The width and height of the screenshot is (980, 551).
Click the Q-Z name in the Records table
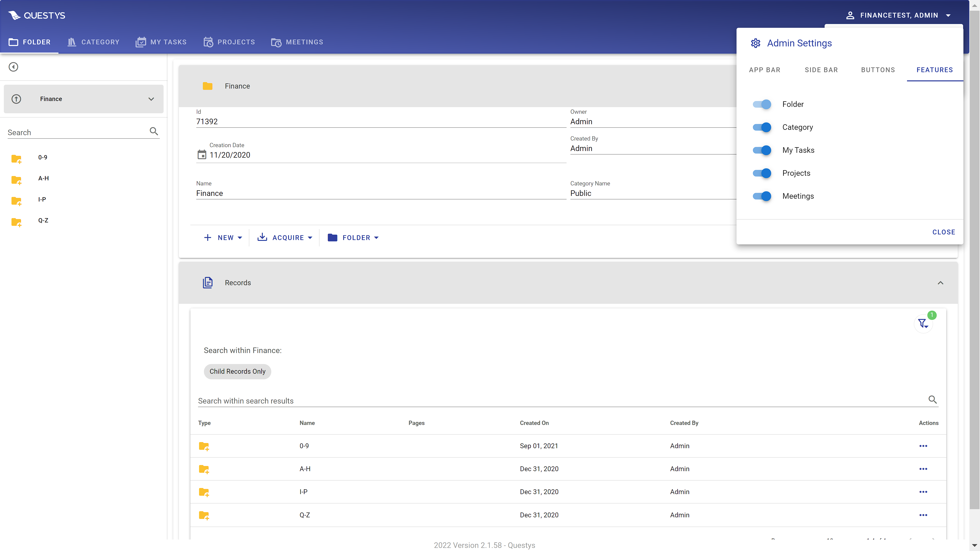[x=305, y=515]
